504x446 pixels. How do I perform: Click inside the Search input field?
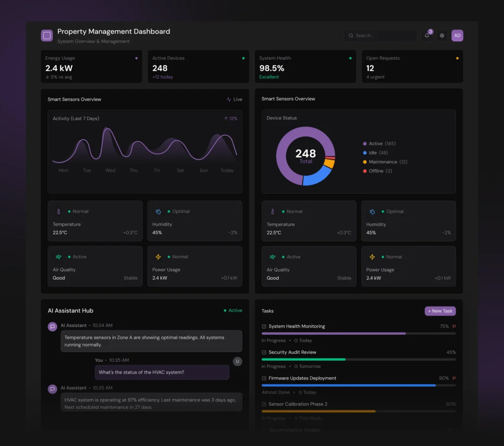click(380, 35)
